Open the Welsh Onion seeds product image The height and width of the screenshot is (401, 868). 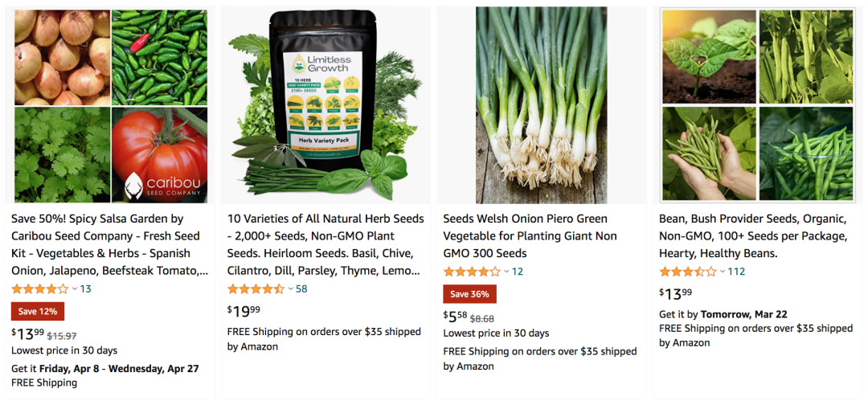pos(542,105)
